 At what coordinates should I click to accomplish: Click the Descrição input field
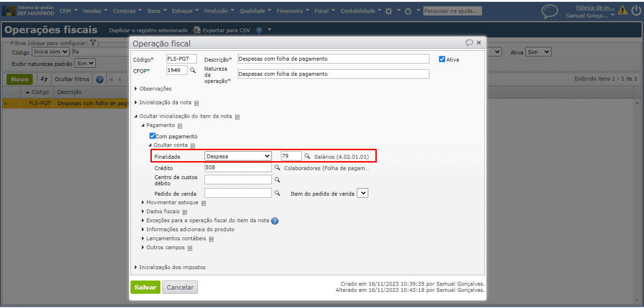coord(333,59)
